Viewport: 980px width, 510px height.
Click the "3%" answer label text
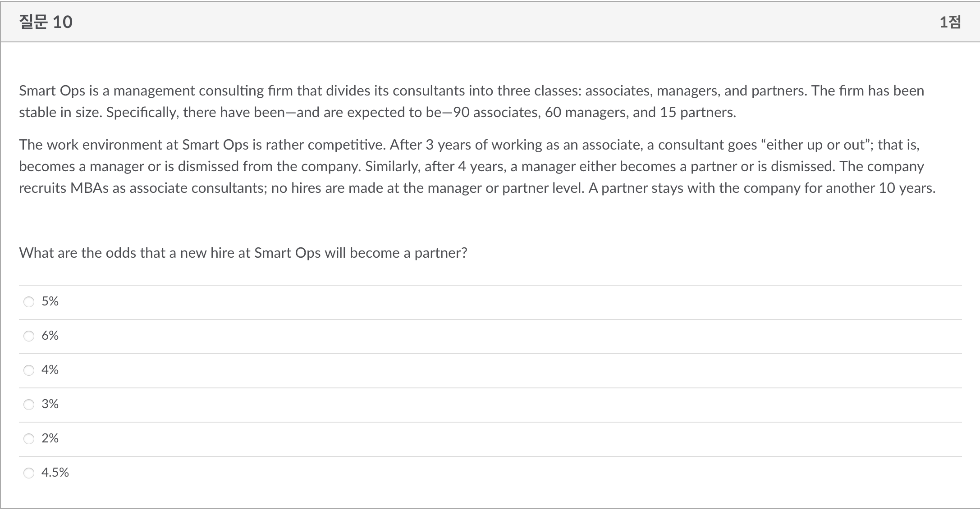(50, 404)
